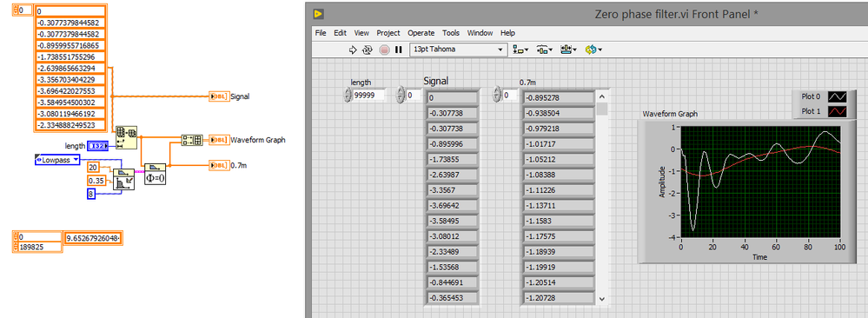
Task: Click the Butterworth Coefficients function icon
Action: 124,180
